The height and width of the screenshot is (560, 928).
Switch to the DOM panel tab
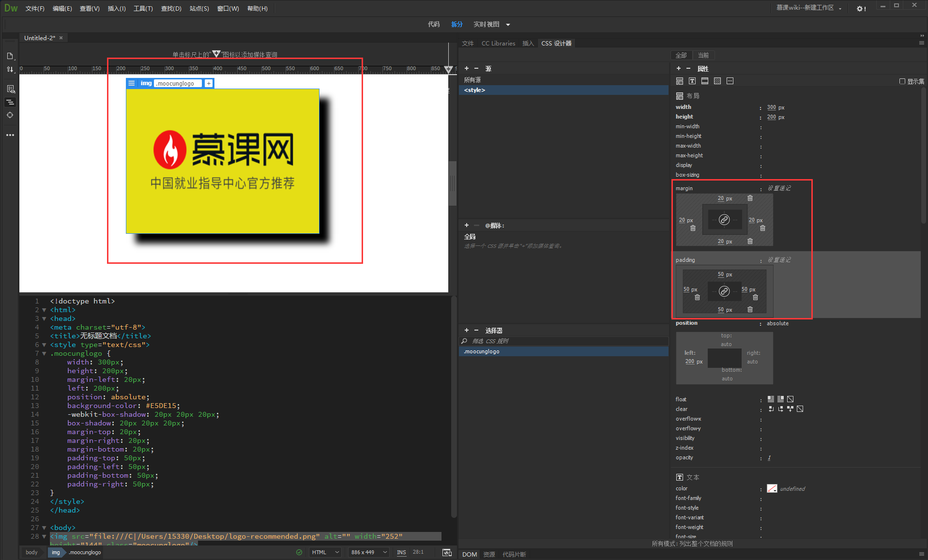pos(469,554)
